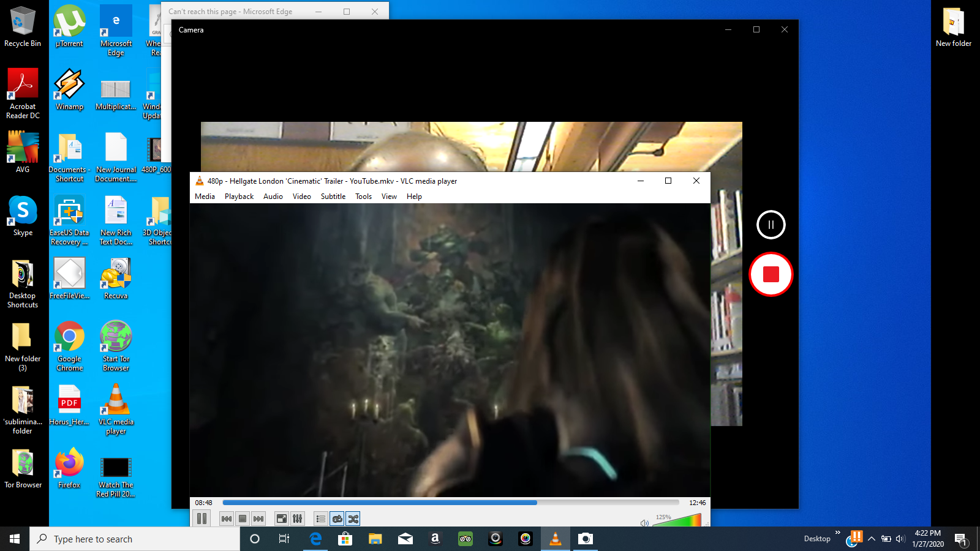
Task: Open File Explorer from taskbar
Action: pos(375,539)
